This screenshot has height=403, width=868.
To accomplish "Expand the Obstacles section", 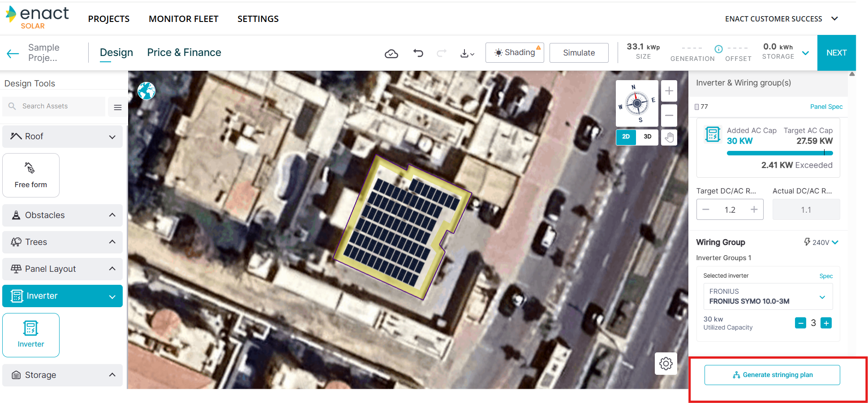I will point(62,215).
